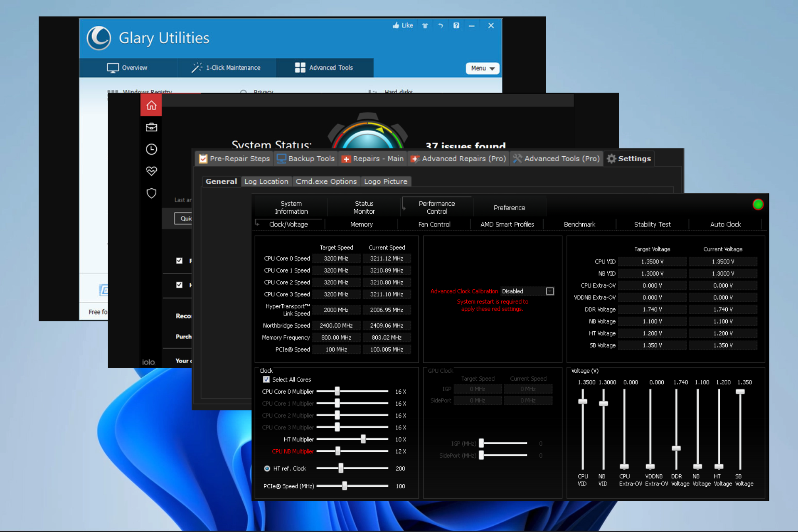Open Status Monitor section in AMD OverDrive
The height and width of the screenshot is (532, 798).
point(364,207)
